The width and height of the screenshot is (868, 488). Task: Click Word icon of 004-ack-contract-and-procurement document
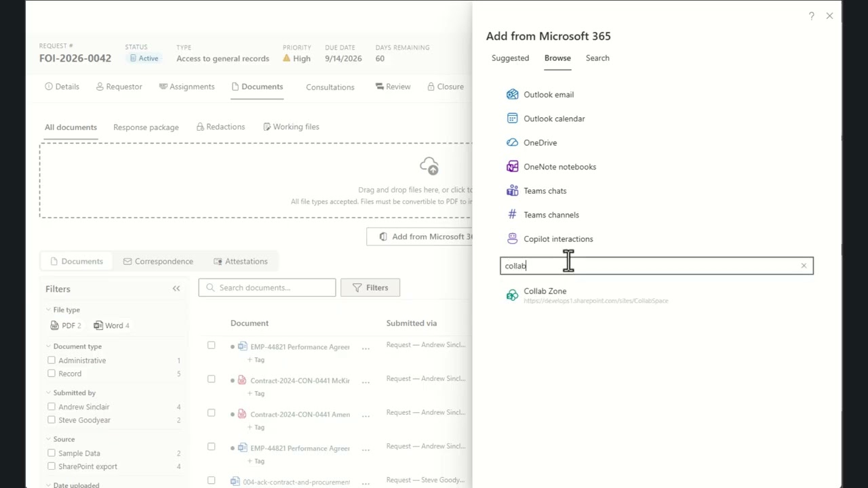click(x=235, y=482)
